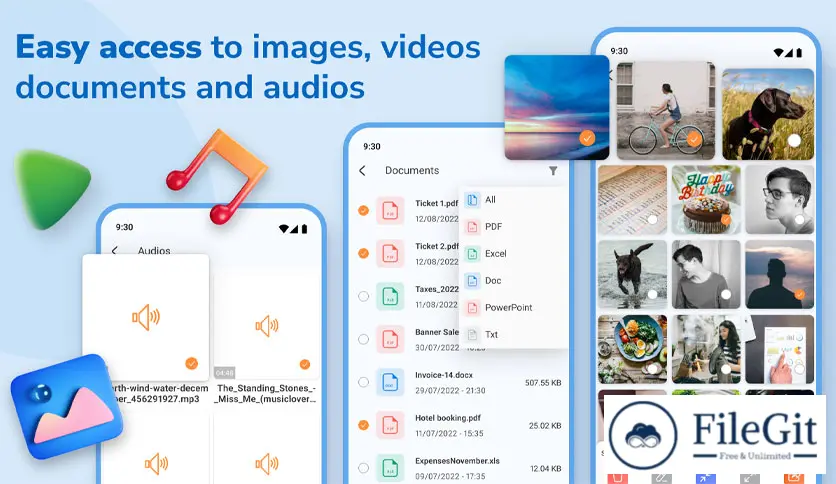Select the Invoice-14.docx checkbox
The width and height of the screenshot is (836, 484).
point(364,382)
